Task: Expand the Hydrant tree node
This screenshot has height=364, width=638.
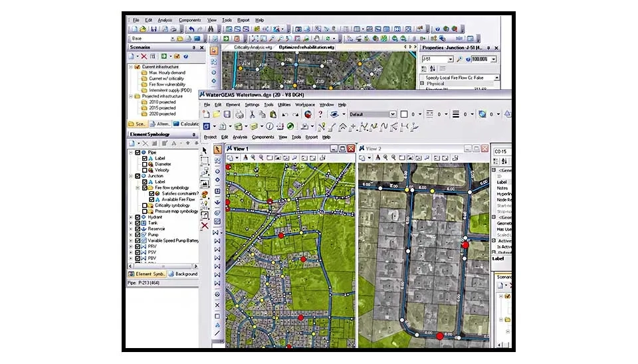Action: (131, 217)
